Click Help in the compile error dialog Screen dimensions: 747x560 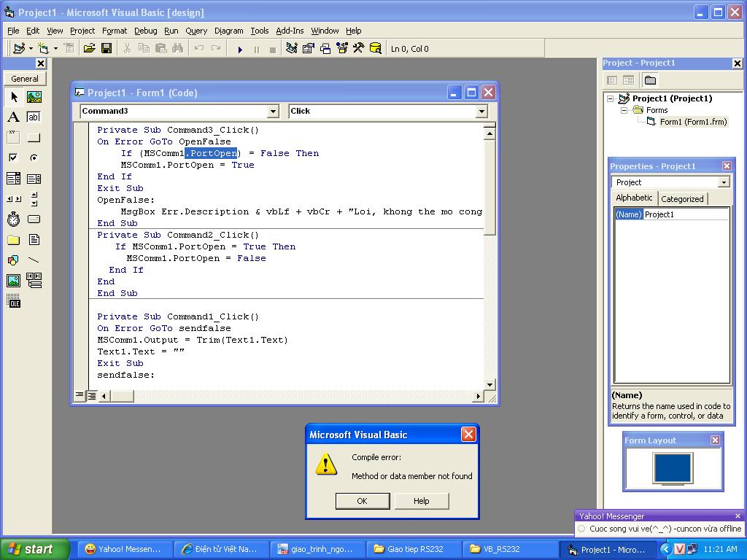coord(421,501)
